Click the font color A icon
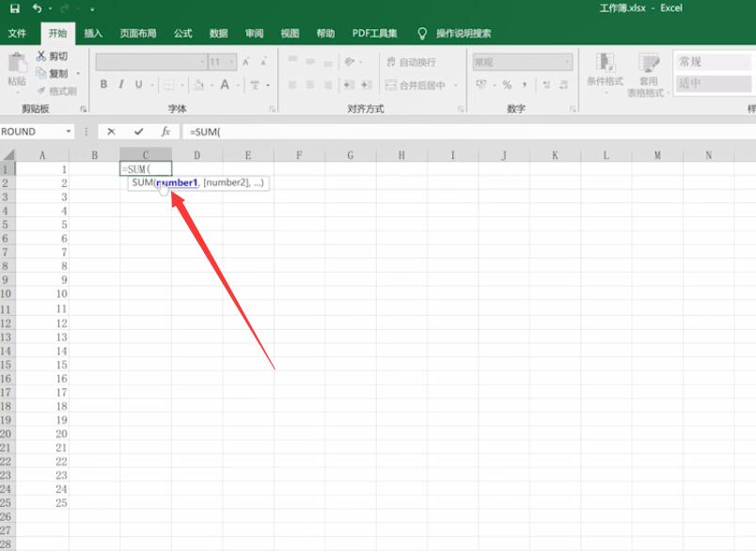The width and height of the screenshot is (756, 551). (225, 85)
